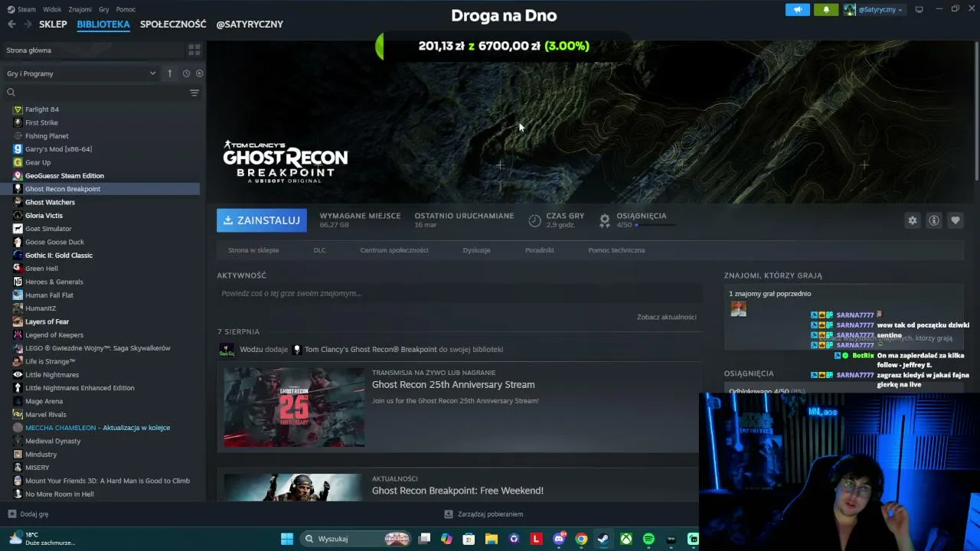Switch to the SKLEP tab
The image size is (980, 551).
pos(54,24)
